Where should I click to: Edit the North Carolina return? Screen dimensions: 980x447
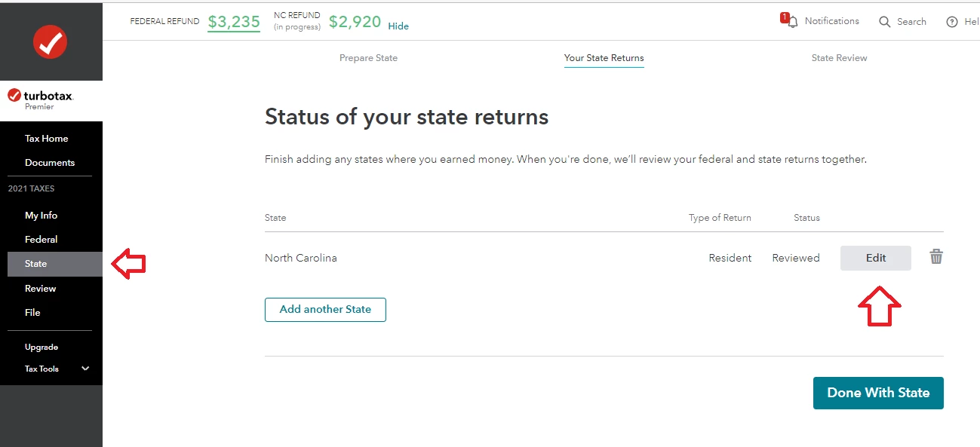876,258
